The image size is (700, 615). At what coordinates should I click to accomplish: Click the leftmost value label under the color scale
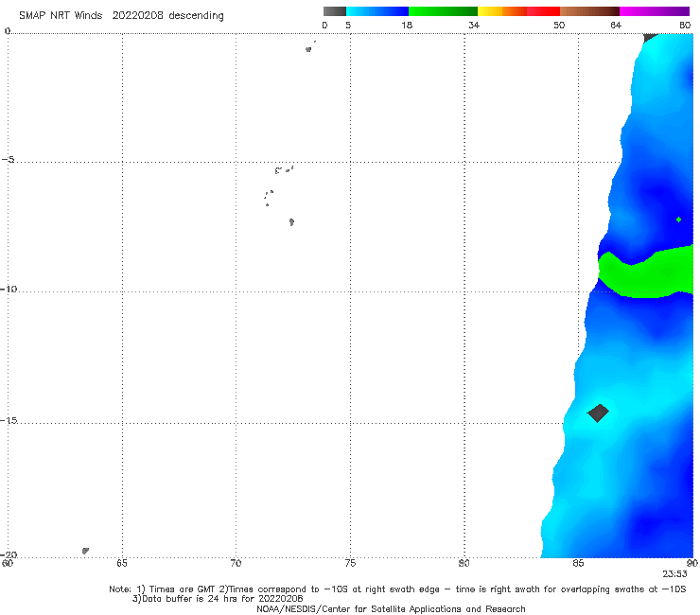click(324, 26)
